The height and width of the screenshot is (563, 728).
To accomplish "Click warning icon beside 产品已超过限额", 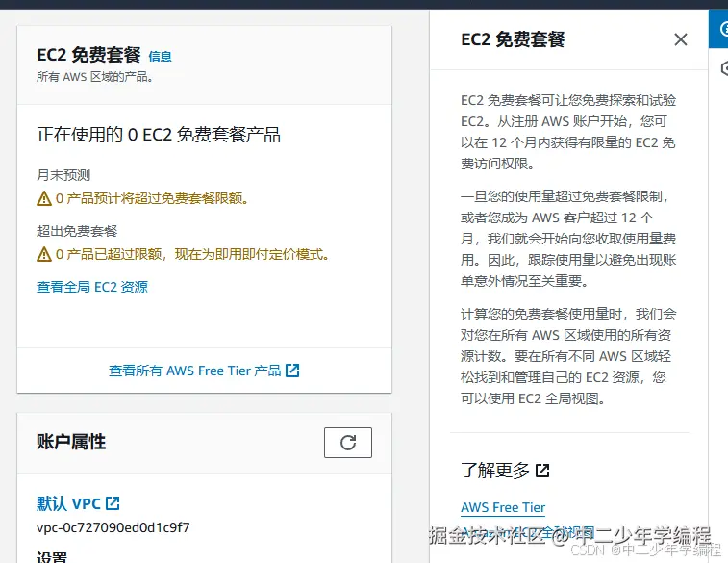I will pyautogui.click(x=44, y=254).
